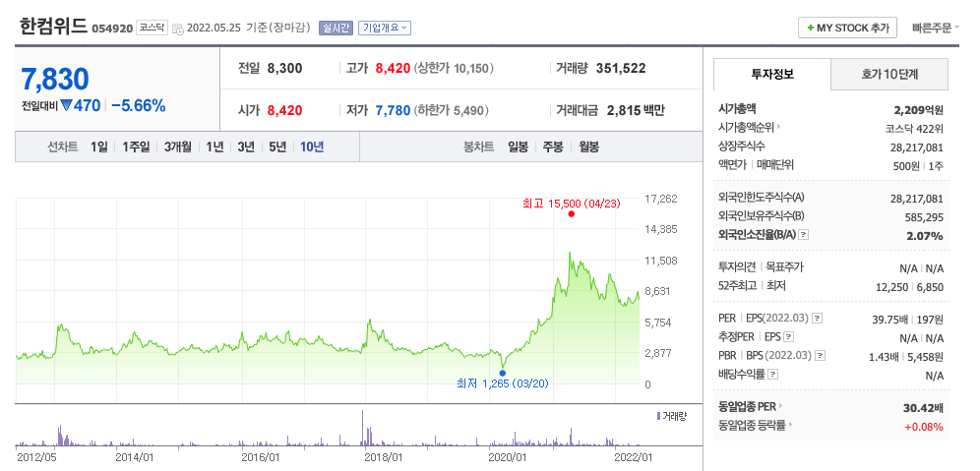Screen dimensions: 980x471
Task: Switch to the 호가10단계 tab
Action: pyautogui.click(x=889, y=75)
